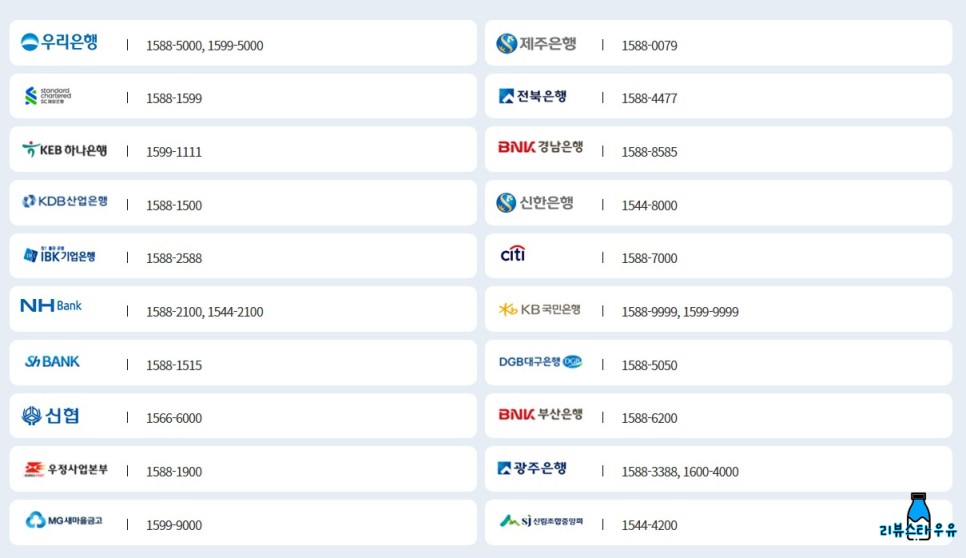Image resolution: width=966 pixels, height=558 pixels.
Task: Click the phone number 1599-9000
Action: 174,525
